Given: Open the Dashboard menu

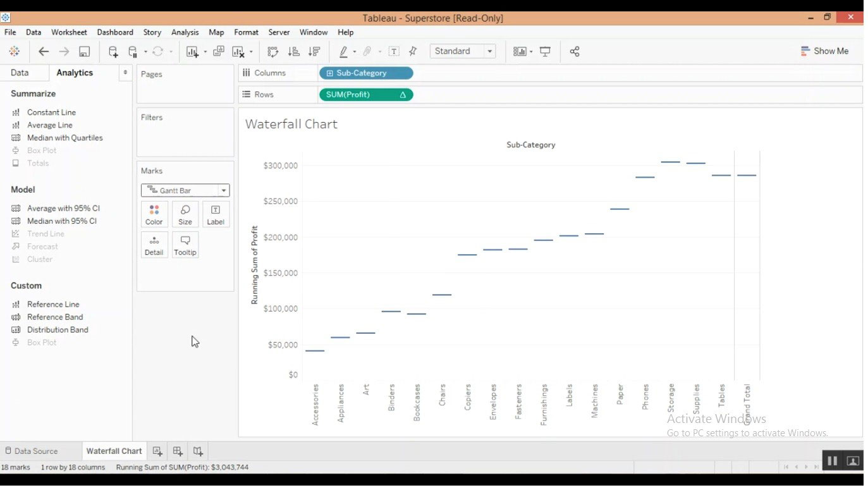Looking at the screenshot, I should [x=115, y=32].
